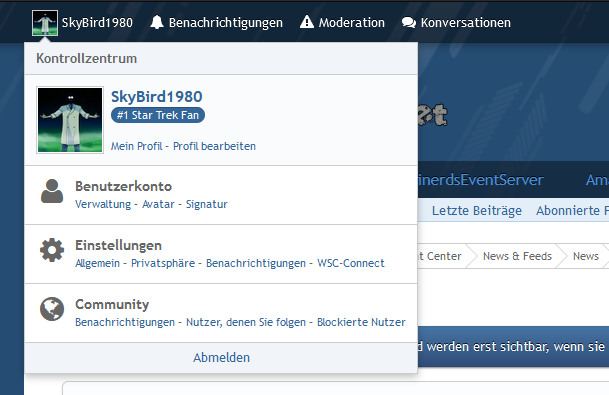Open Benachrichtigungen in the top bar
The image size is (609, 395).
click(x=216, y=23)
